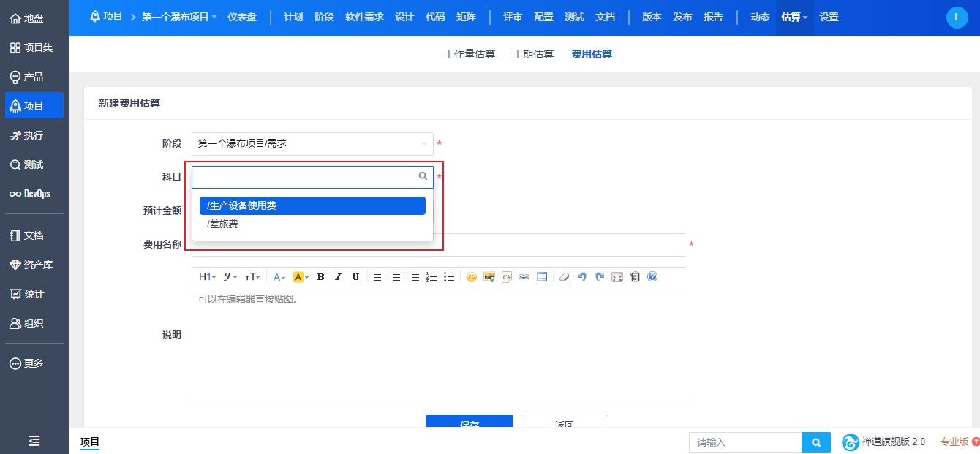Click the 返回 back button
This screenshot has width=980, height=454.
pos(564,423)
